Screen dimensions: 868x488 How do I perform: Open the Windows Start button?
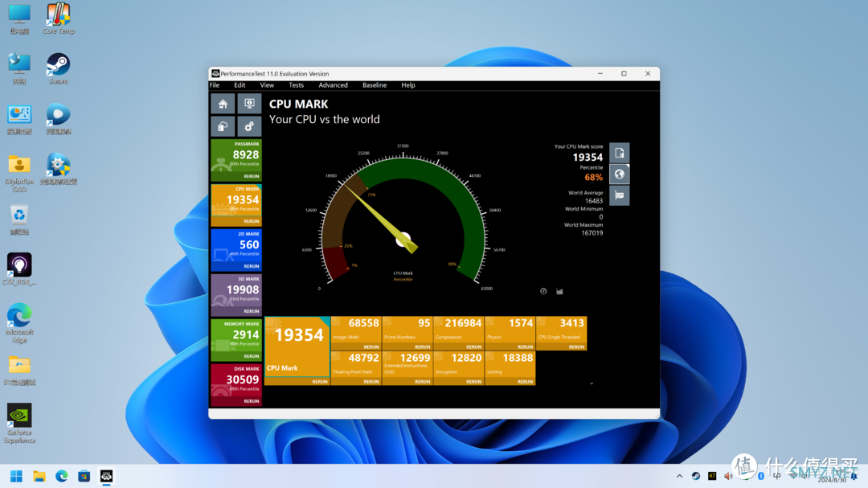click(x=16, y=477)
